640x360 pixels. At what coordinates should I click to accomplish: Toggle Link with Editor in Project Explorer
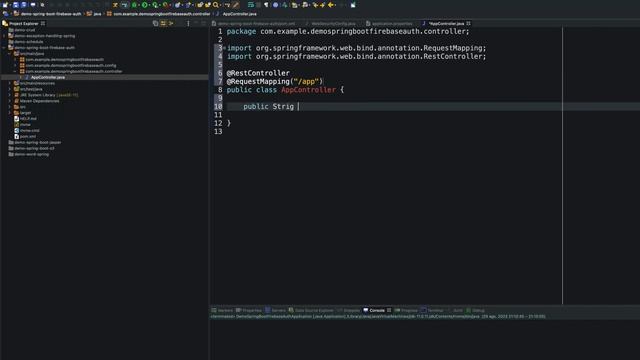[x=163, y=24]
